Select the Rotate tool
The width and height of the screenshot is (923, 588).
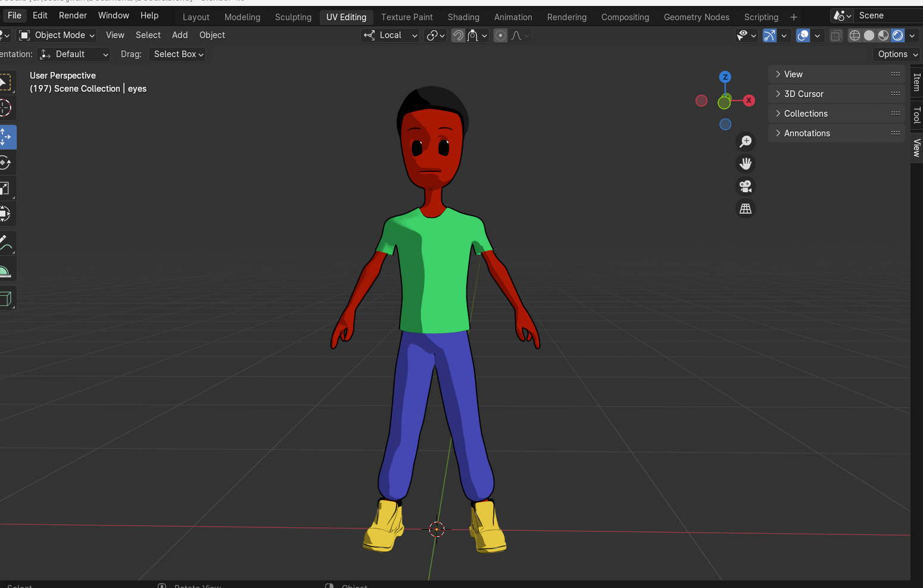pos(5,162)
